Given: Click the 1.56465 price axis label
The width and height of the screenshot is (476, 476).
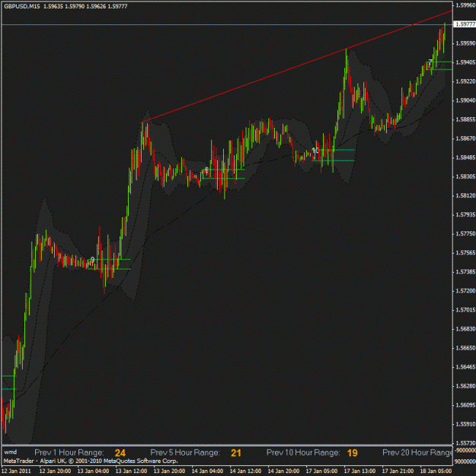Looking at the screenshot, I should tap(465, 367).
